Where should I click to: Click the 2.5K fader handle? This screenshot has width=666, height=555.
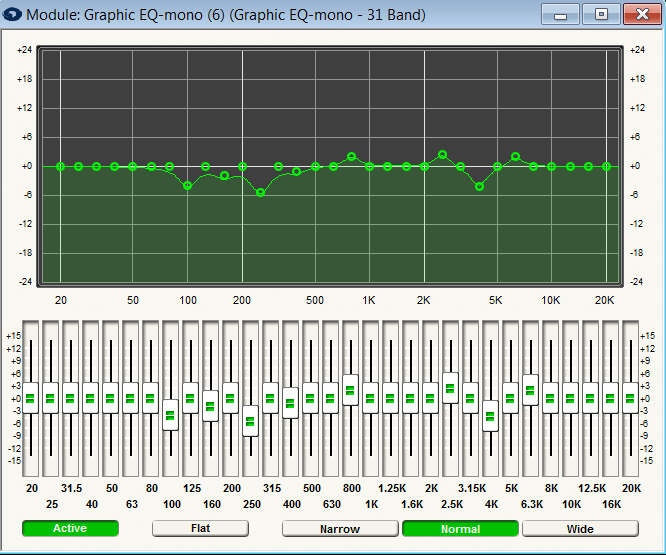(x=450, y=388)
